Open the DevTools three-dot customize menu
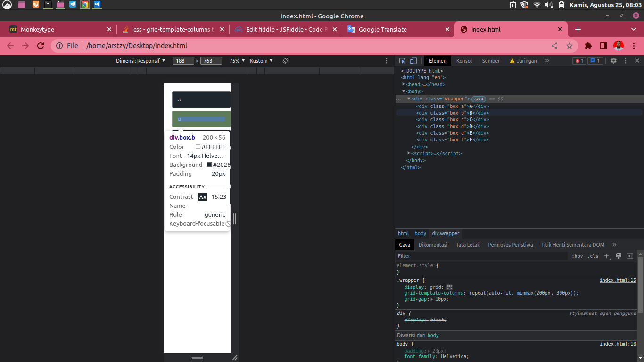The image size is (644, 362). 626,61
